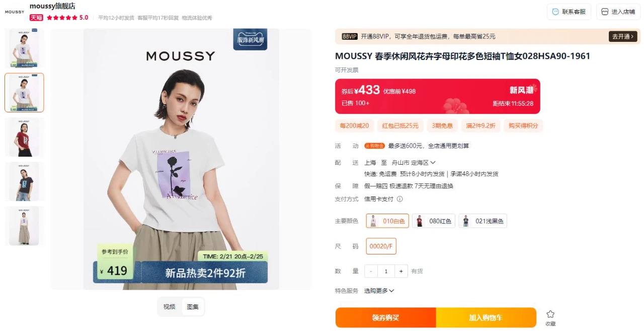Click the 购物金 badge icon

coord(375,146)
